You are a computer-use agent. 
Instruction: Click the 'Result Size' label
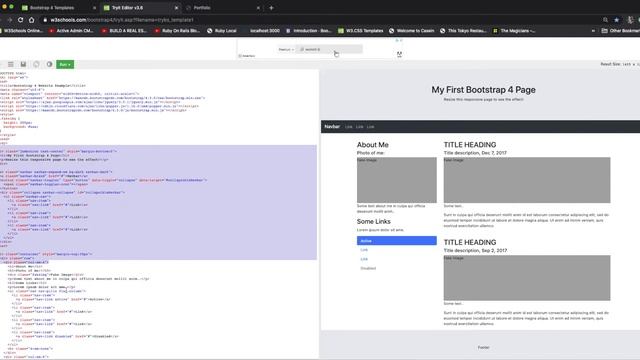click(610, 64)
